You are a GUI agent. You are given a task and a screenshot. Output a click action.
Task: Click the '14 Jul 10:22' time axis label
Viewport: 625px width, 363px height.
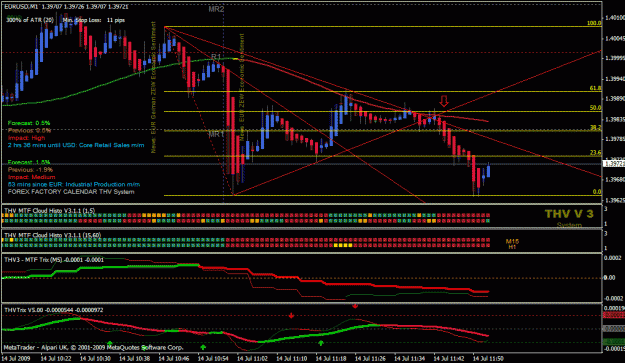click(56, 358)
